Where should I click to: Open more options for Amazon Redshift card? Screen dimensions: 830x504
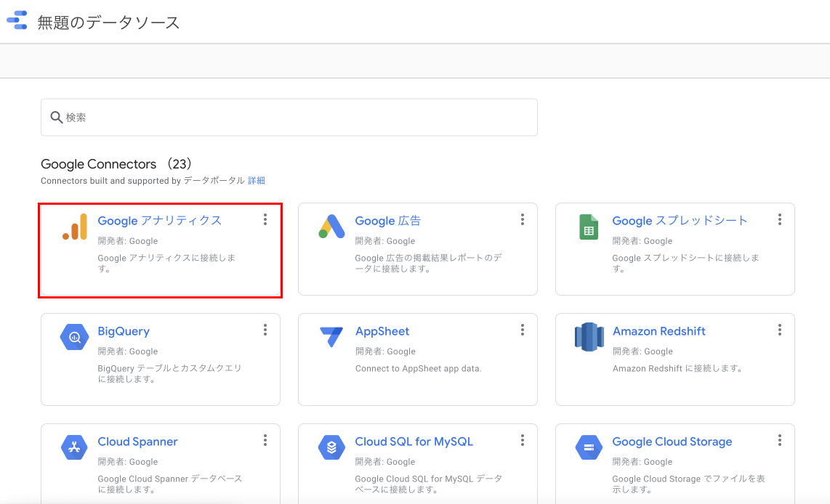coord(780,330)
